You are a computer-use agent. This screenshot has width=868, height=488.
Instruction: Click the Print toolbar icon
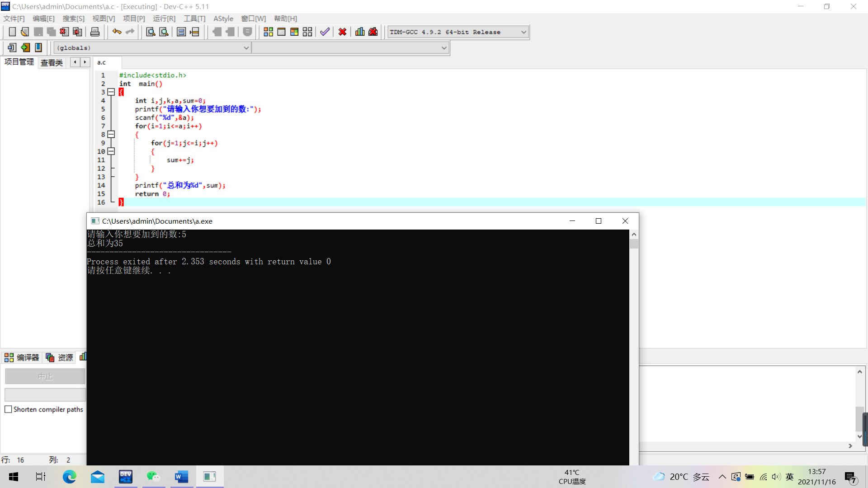click(x=95, y=32)
